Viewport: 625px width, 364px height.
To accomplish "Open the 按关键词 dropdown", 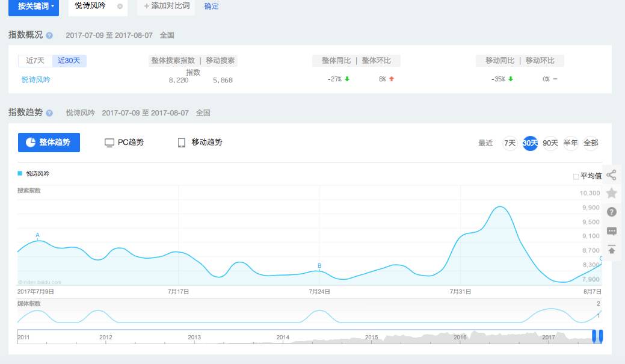I will [x=34, y=7].
